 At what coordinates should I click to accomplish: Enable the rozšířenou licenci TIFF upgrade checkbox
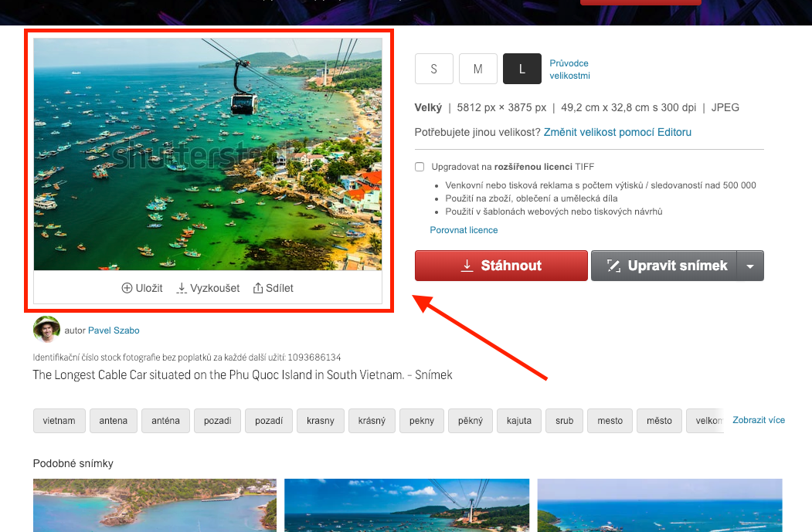420,167
